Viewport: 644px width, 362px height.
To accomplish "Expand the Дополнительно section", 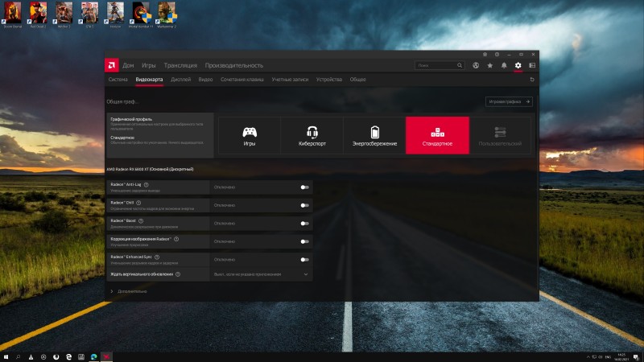I will tap(129, 291).
